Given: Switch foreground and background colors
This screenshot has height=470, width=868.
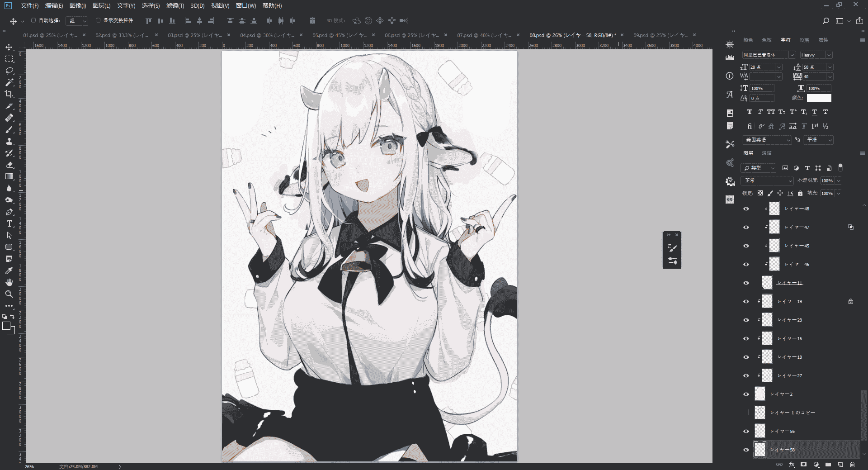Looking at the screenshot, I should [13, 317].
